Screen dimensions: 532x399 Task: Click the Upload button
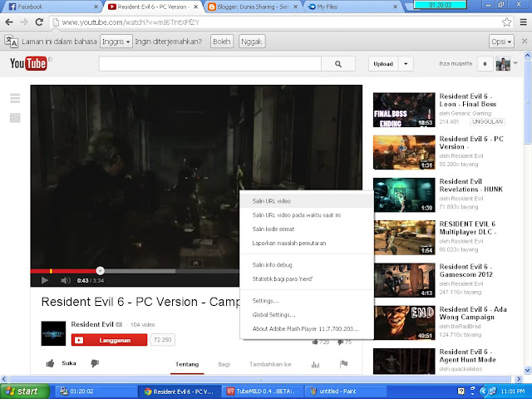383,64
